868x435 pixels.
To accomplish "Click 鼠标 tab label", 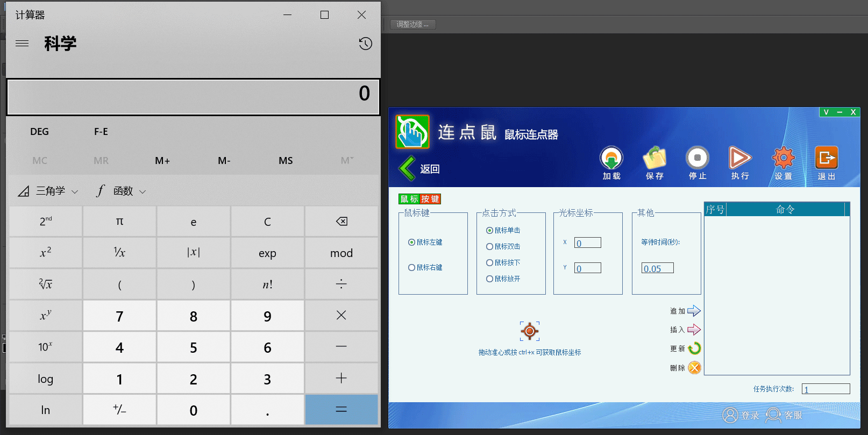I will 409,199.
